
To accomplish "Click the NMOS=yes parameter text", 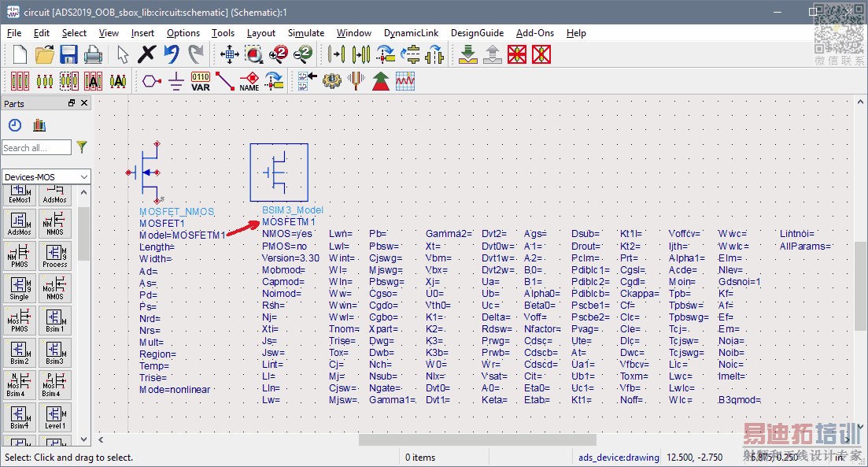I will tap(286, 234).
